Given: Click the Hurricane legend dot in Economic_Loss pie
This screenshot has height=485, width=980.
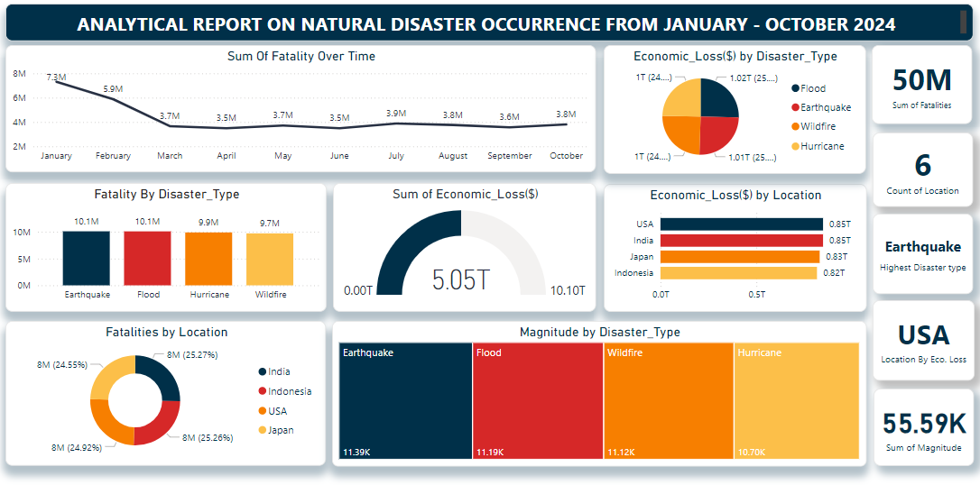Looking at the screenshot, I should (x=795, y=146).
